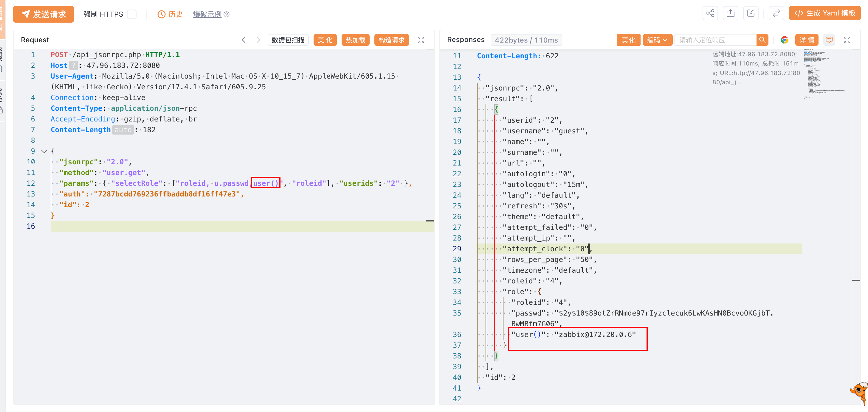Expand the Responses panel to fullscreen

[x=847, y=40]
